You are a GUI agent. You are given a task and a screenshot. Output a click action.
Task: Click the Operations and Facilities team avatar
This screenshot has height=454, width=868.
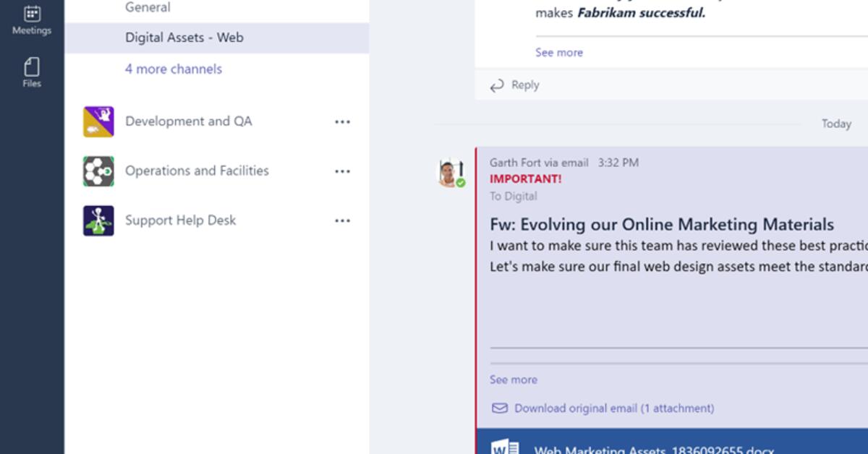coord(98,171)
